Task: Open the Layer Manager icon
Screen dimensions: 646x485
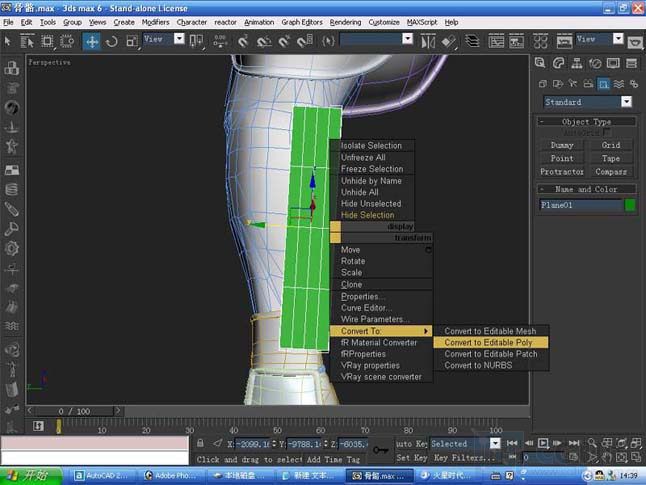Action: pos(472,41)
